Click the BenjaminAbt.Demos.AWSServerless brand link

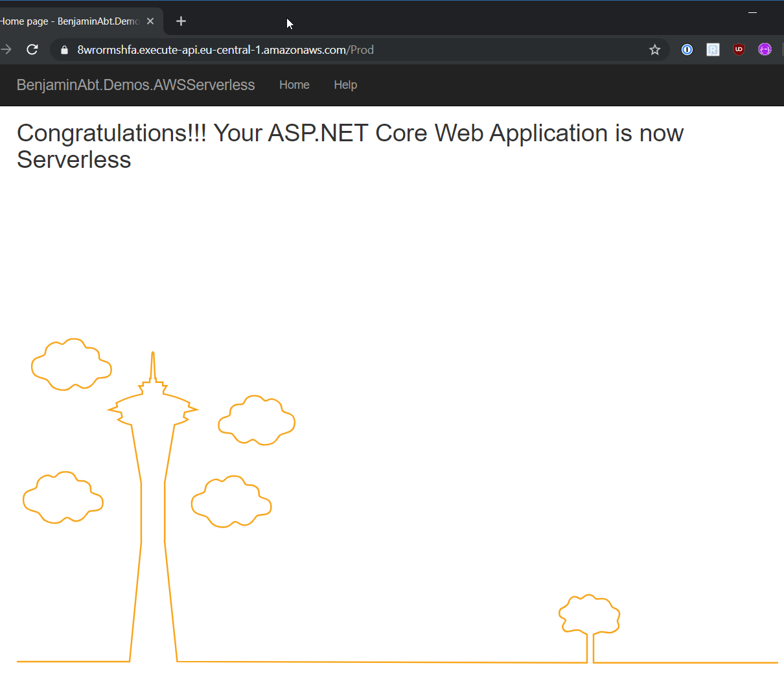point(136,85)
